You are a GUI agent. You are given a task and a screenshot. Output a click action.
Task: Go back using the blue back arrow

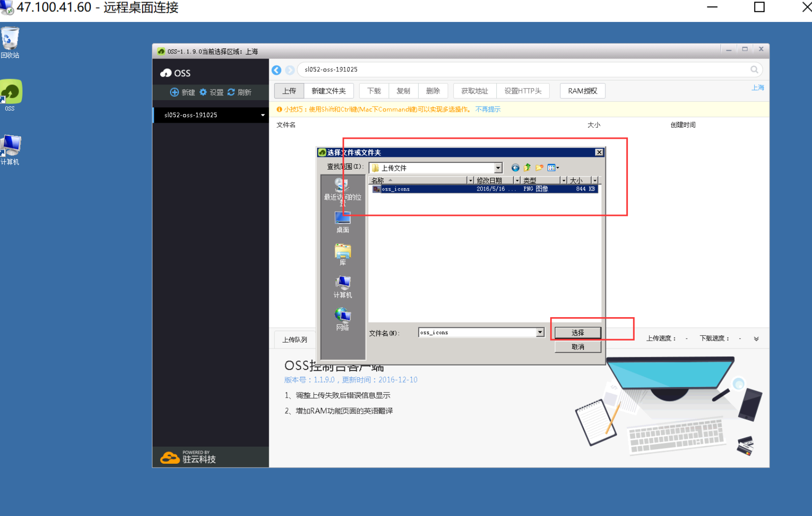click(277, 70)
